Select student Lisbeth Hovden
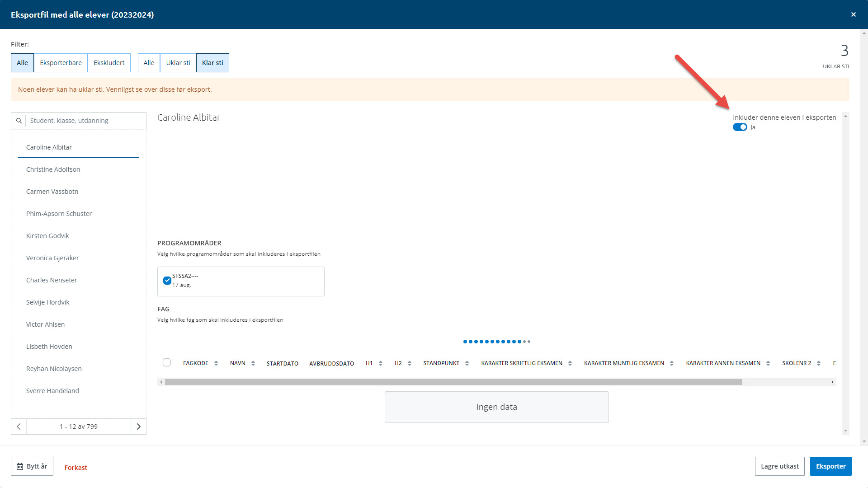The width and height of the screenshot is (868, 488). (x=79, y=347)
